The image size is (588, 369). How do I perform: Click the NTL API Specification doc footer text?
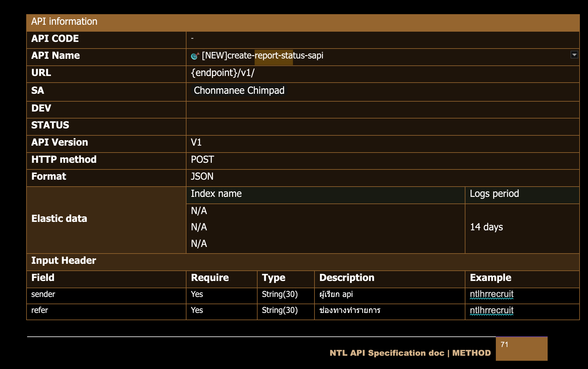[x=410, y=353]
